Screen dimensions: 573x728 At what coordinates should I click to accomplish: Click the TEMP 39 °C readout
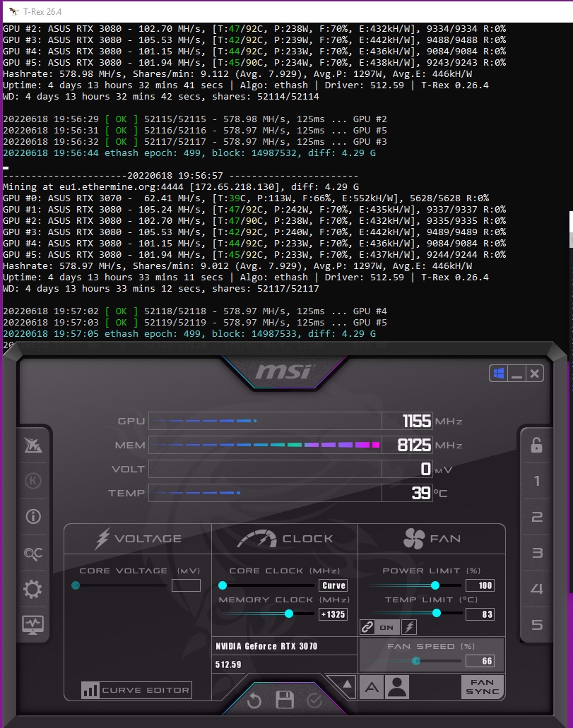point(407,493)
